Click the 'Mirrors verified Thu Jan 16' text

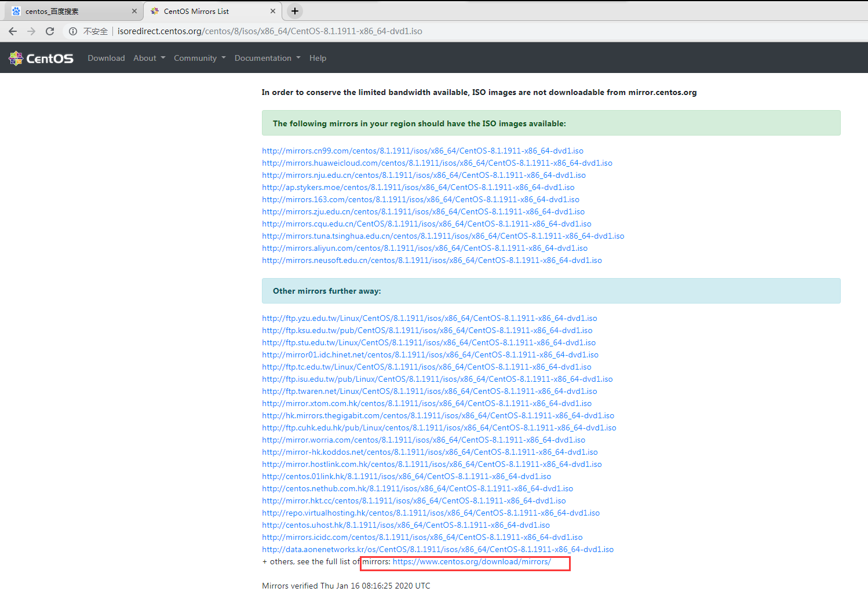pos(346,586)
